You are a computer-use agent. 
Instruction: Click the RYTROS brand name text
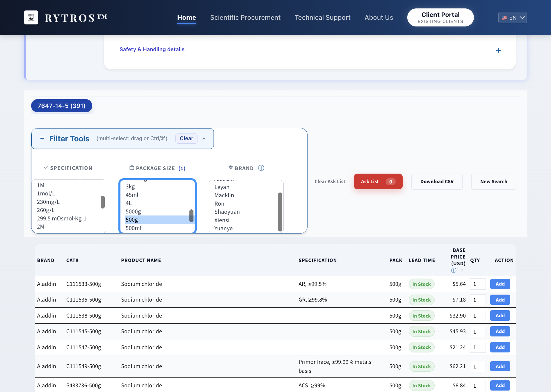[76, 18]
